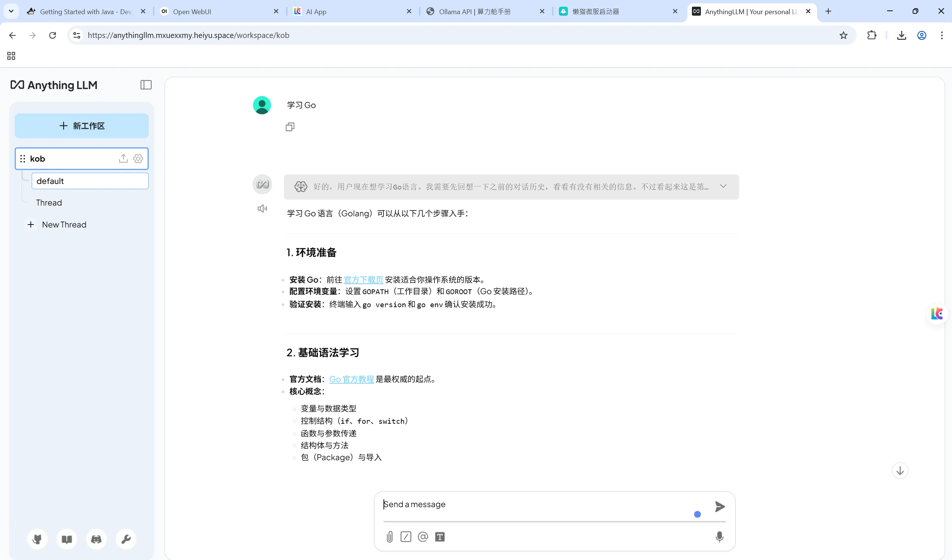Send the message with the arrow icon

click(x=719, y=506)
